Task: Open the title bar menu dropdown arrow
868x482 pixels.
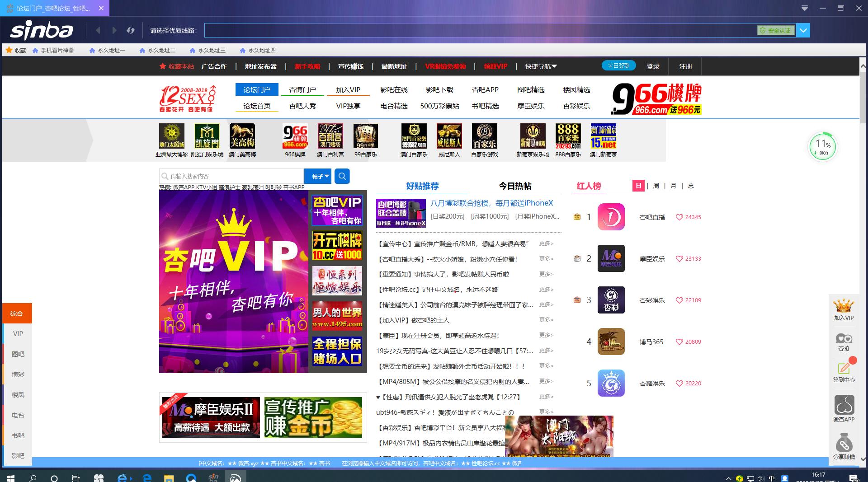Action: (805, 8)
